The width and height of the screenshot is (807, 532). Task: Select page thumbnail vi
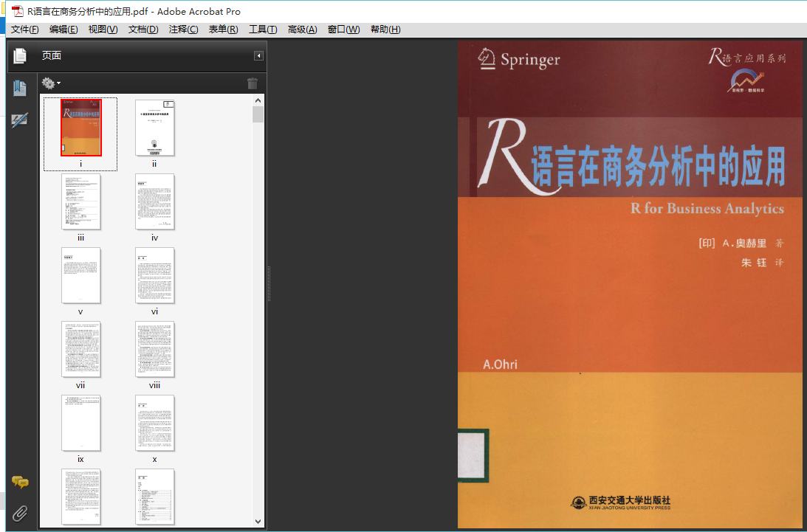coord(155,275)
